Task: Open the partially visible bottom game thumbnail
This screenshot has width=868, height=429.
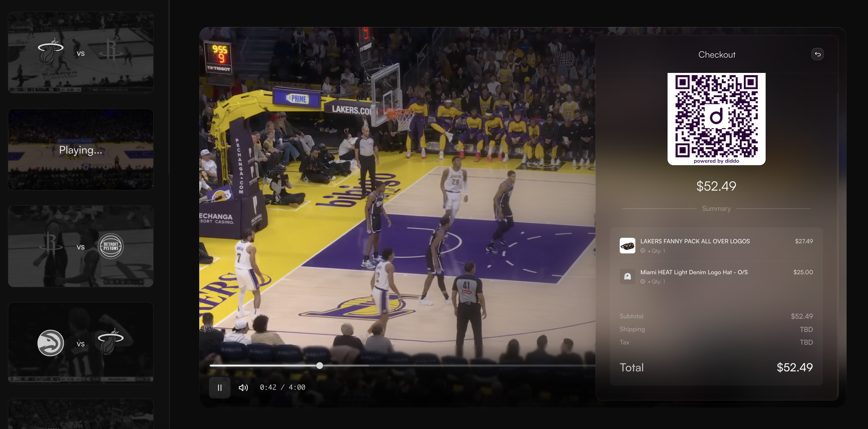Action: [81, 415]
